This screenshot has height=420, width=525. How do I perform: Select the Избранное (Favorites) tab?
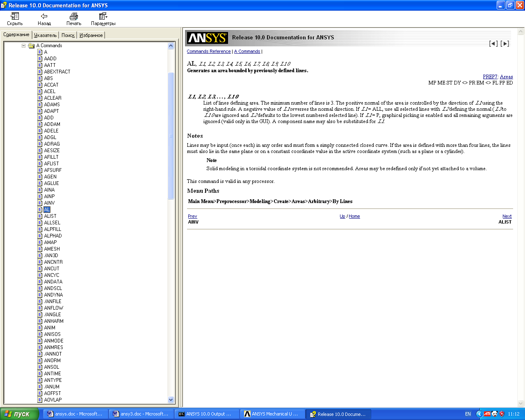click(91, 35)
